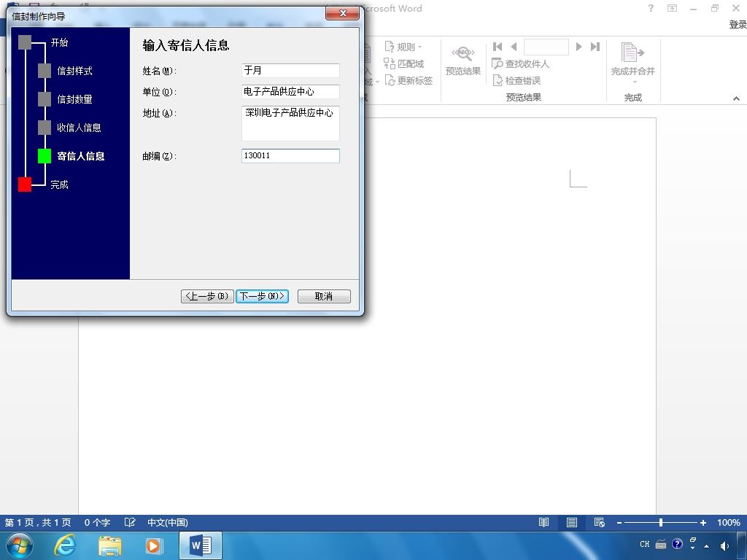Open the proofing check icon

(x=130, y=522)
